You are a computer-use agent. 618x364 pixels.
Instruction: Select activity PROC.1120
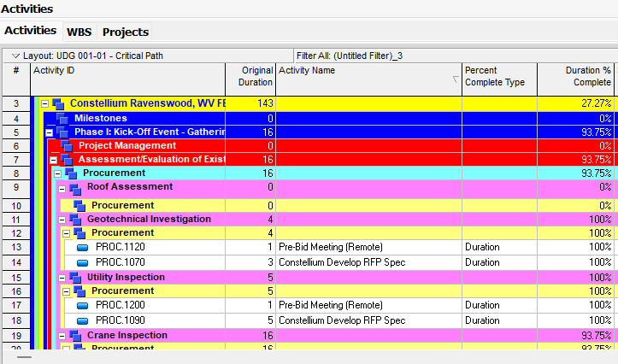(x=121, y=248)
